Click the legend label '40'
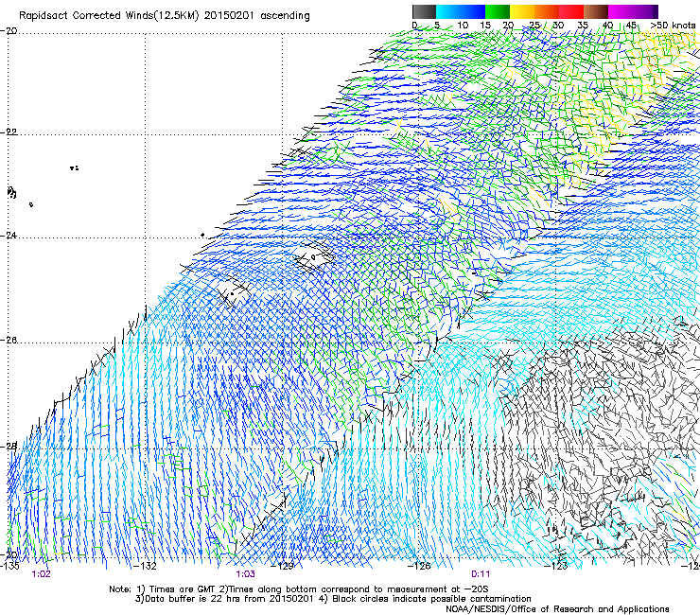This screenshot has width=700, height=615. coord(607,26)
